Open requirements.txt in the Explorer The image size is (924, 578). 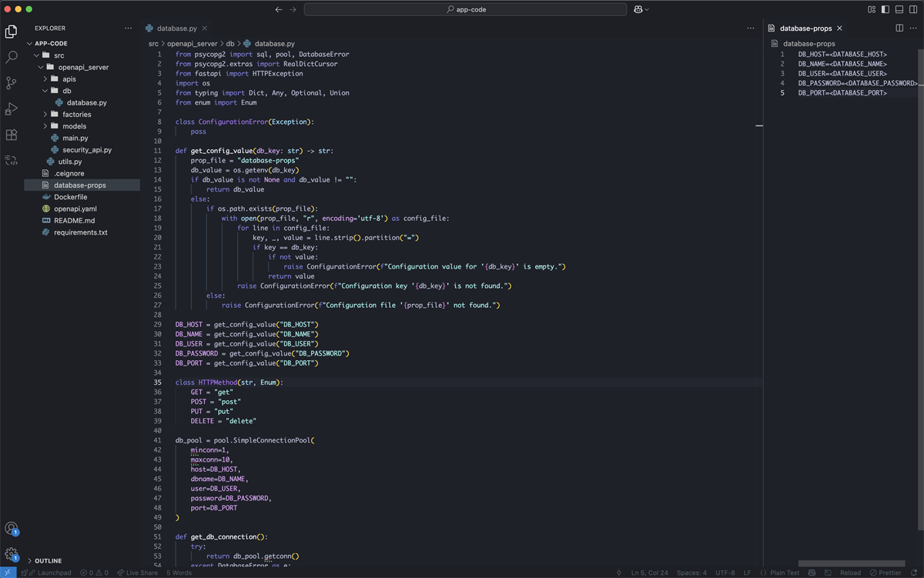81,232
